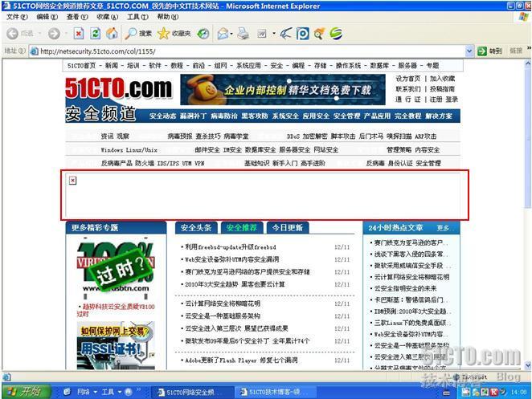Open Favorites star icon
532x399 pixels.
[174, 33]
